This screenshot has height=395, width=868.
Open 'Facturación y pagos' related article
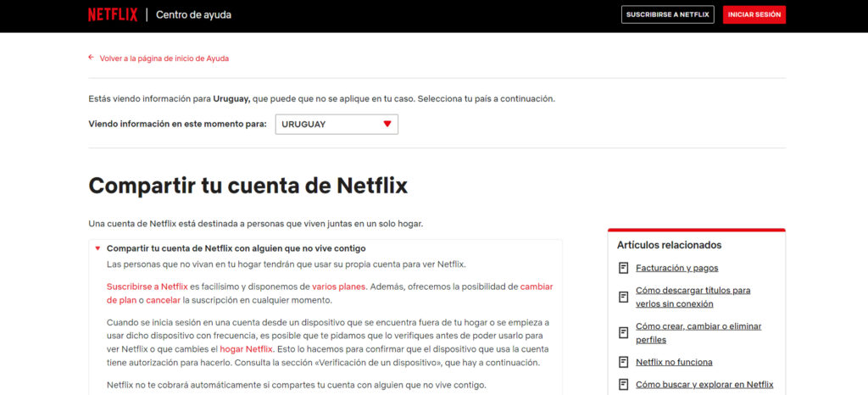(x=676, y=268)
